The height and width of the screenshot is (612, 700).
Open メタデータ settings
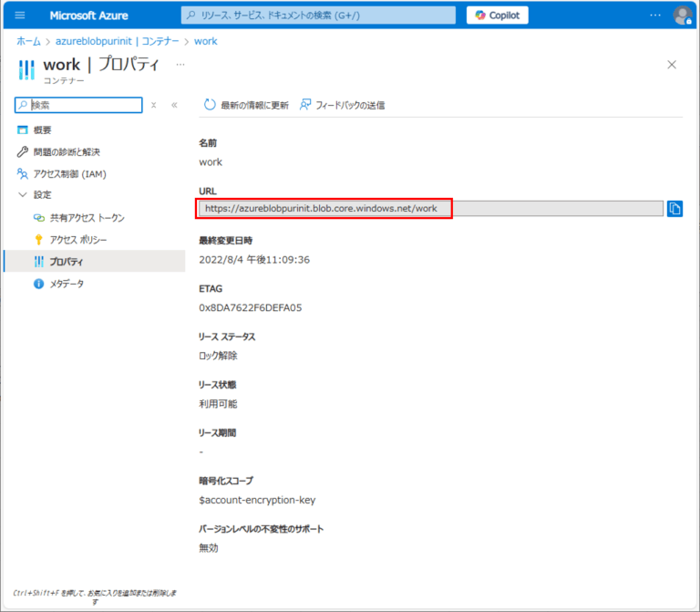click(x=66, y=284)
